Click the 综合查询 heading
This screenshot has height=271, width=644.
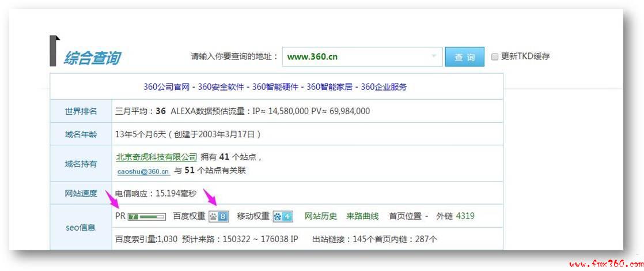[x=92, y=58]
